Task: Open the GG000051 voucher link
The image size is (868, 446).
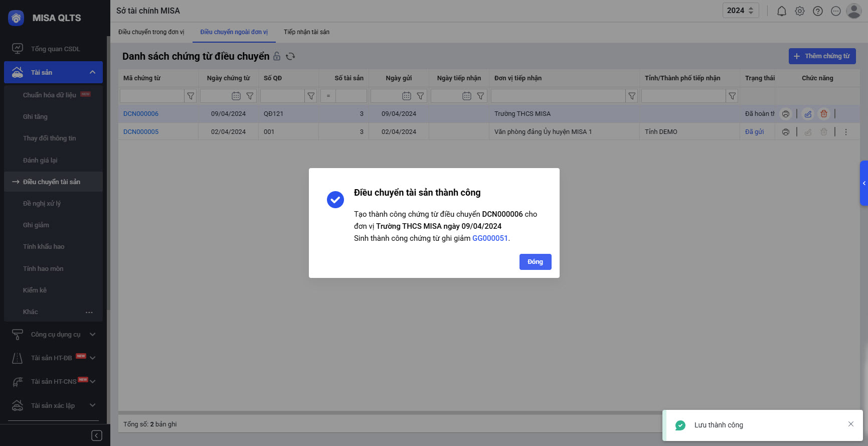Action: coord(490,238)
